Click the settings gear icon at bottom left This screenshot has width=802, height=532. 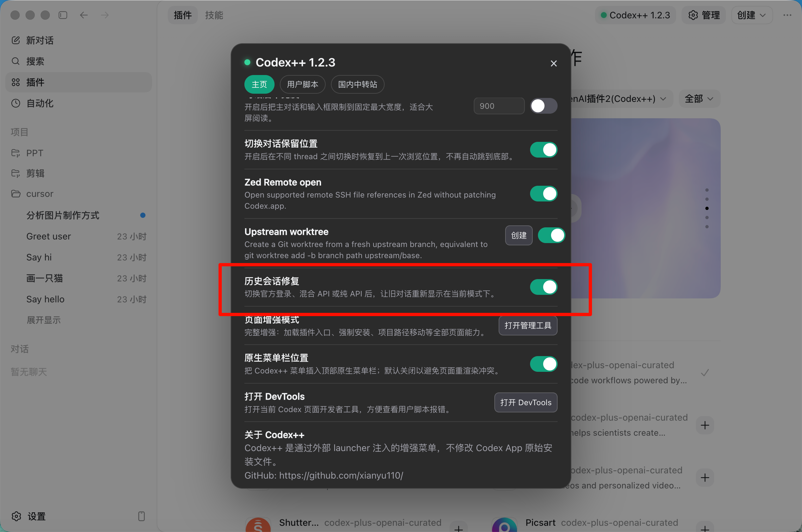16,516
